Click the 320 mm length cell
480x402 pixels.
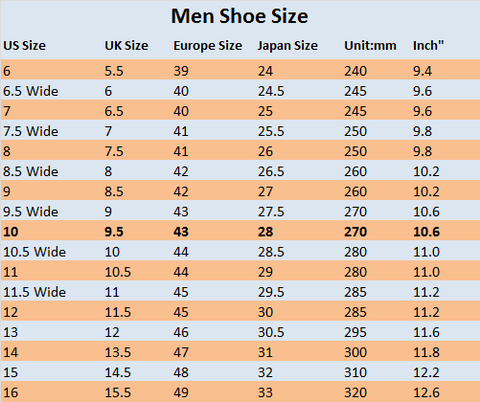pyautogui.click(x=355, y=392)
